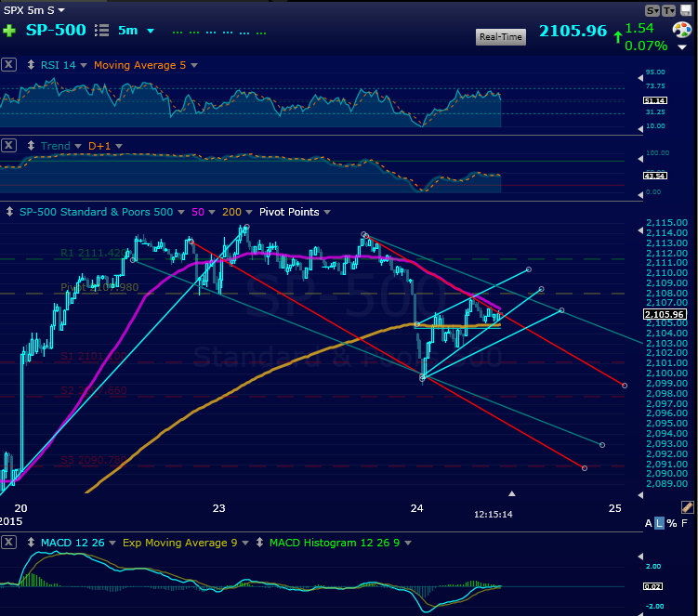
Task: Click the main price panel resize arrows icon
Action: click(9, 212)
